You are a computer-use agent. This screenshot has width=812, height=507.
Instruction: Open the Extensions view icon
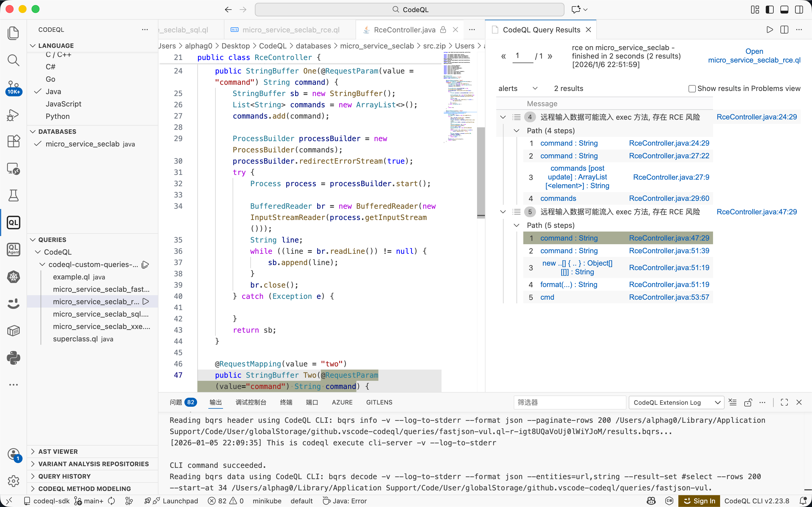tap(14, 141)
